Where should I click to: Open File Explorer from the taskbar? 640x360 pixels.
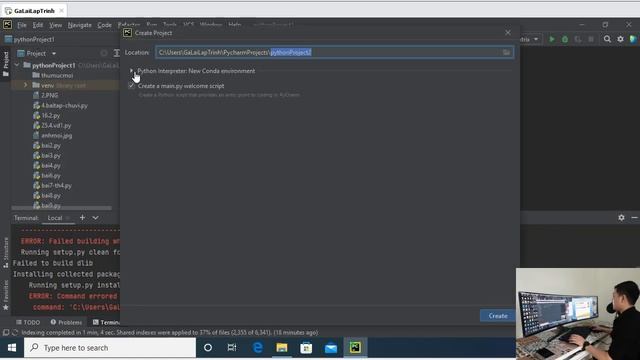tap(282, 348)
